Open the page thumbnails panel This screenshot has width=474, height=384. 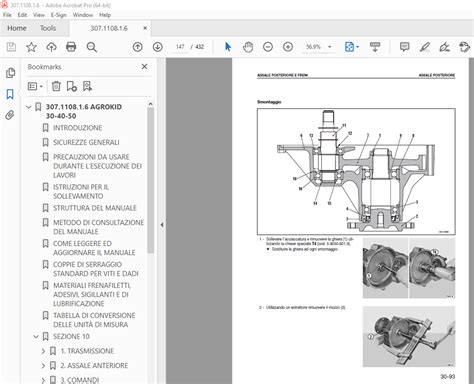(x=10, y=73)
